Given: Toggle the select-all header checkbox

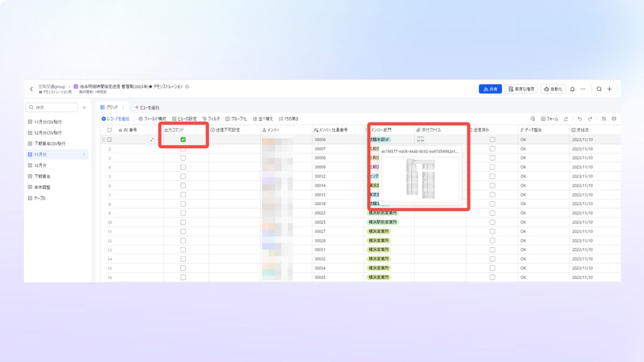Looking at the screenshot, I should [109, 130].
